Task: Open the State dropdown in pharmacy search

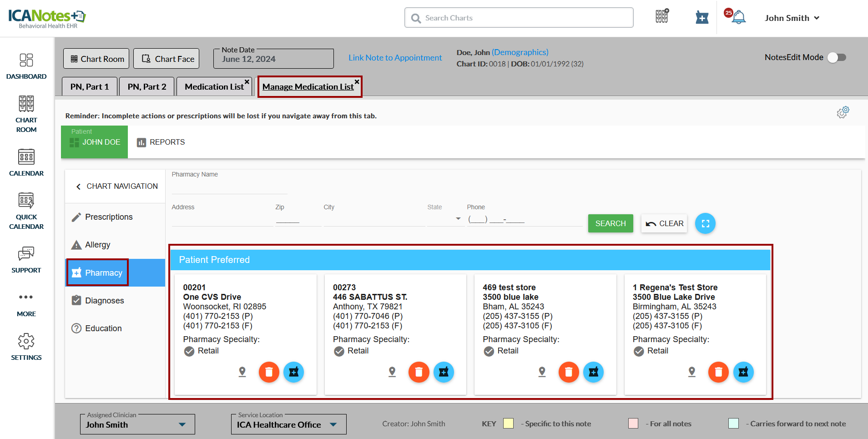Action: pos(458,219)
